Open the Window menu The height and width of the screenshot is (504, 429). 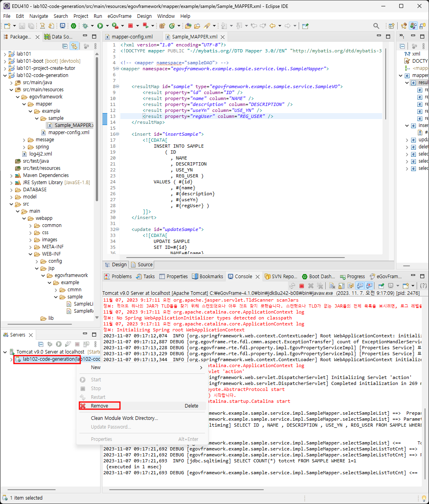coord(166,16)
